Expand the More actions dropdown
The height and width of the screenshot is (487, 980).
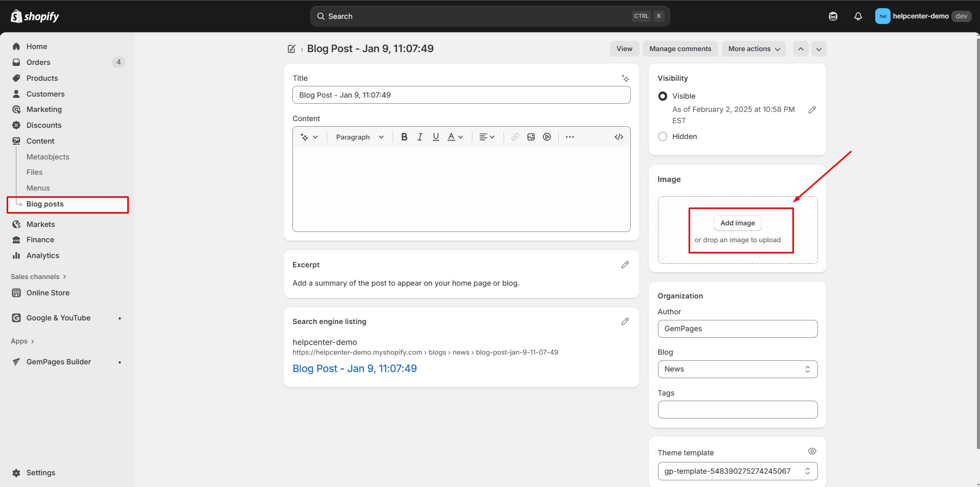(754, 49)
